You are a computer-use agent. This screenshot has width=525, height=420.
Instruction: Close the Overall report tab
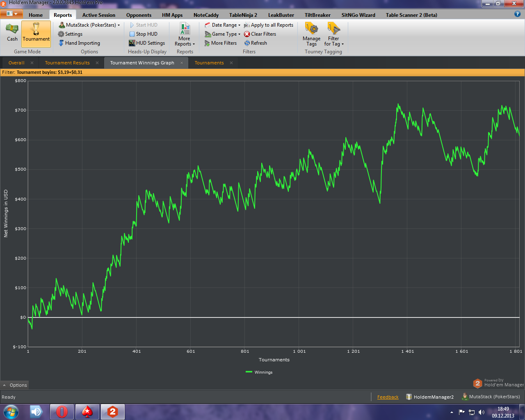click(32, 63)
